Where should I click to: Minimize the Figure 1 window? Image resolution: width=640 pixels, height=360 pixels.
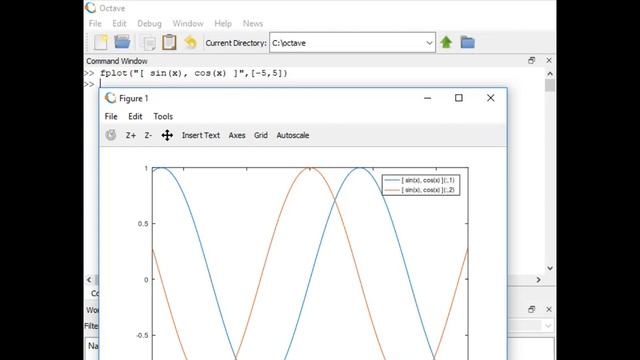[427, 98]
